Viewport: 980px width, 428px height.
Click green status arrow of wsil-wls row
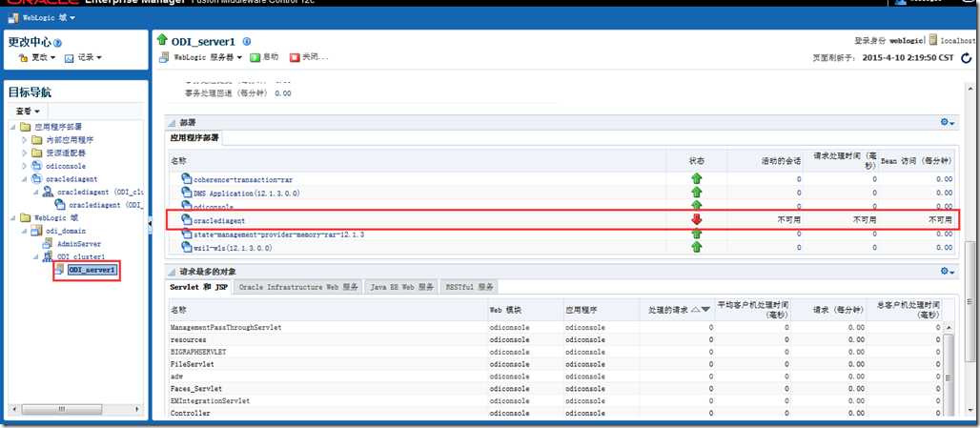point(696,248)
